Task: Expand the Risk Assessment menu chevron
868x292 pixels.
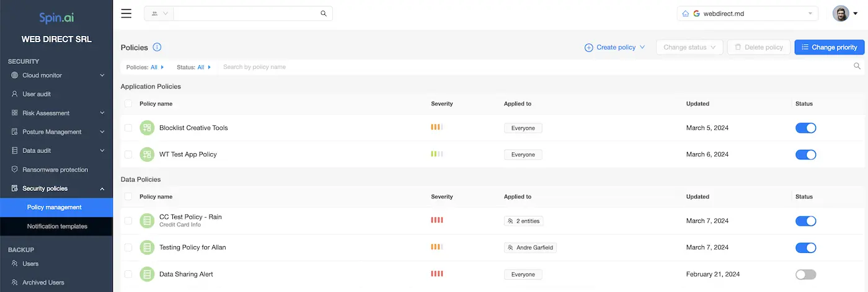Action: click(x=102, y=113)
